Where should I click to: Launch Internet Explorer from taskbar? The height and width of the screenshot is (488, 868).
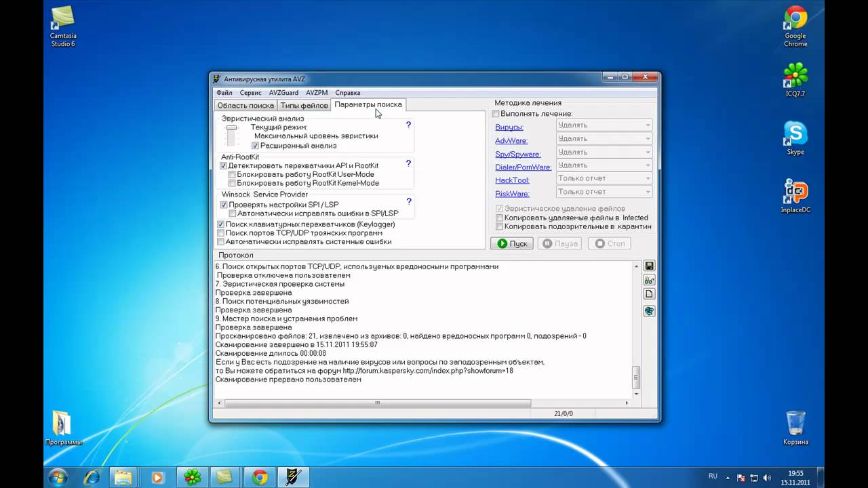(x=90, y=477)
